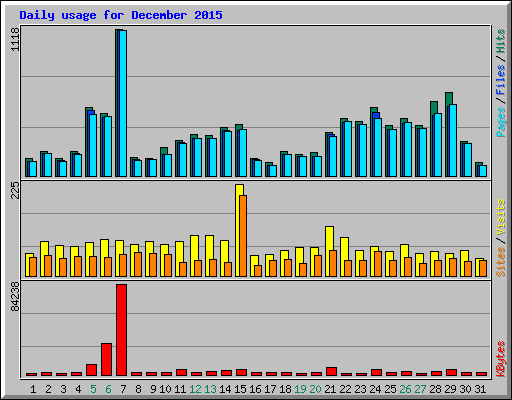Click the tallest red KBytes bar for day 7
The image size is (512, 400).
coord(121,330)
